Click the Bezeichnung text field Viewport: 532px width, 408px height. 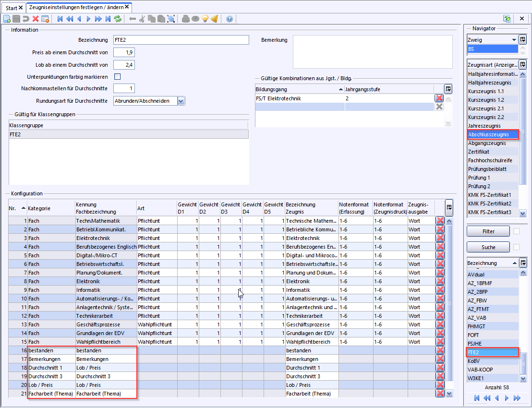point(181,40)
